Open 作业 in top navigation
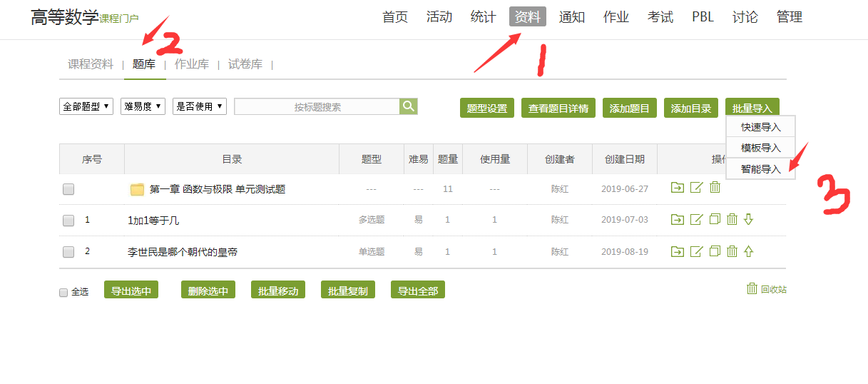This screenshot has height=384, width=868. [616, 17]
